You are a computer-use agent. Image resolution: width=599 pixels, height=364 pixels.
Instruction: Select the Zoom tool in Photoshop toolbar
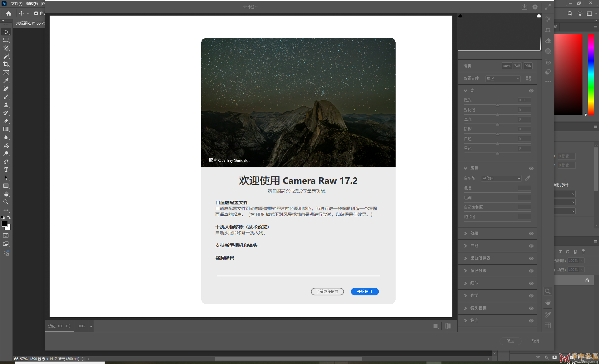(x=6, y=202)
